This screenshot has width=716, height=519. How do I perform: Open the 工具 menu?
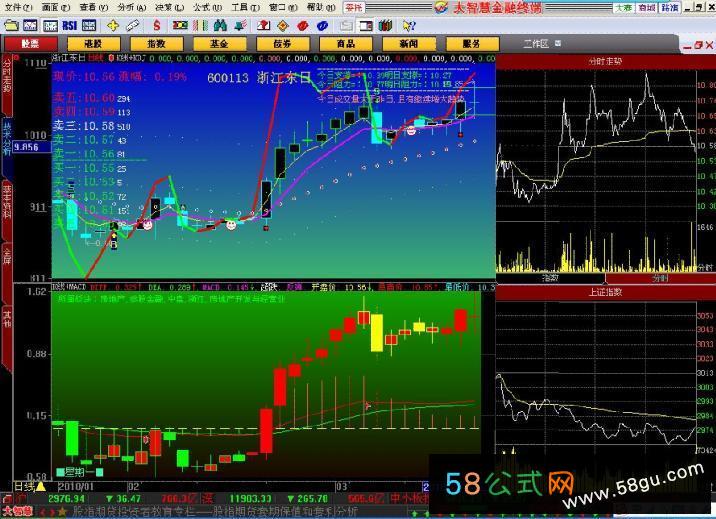(x=245, y=8)
